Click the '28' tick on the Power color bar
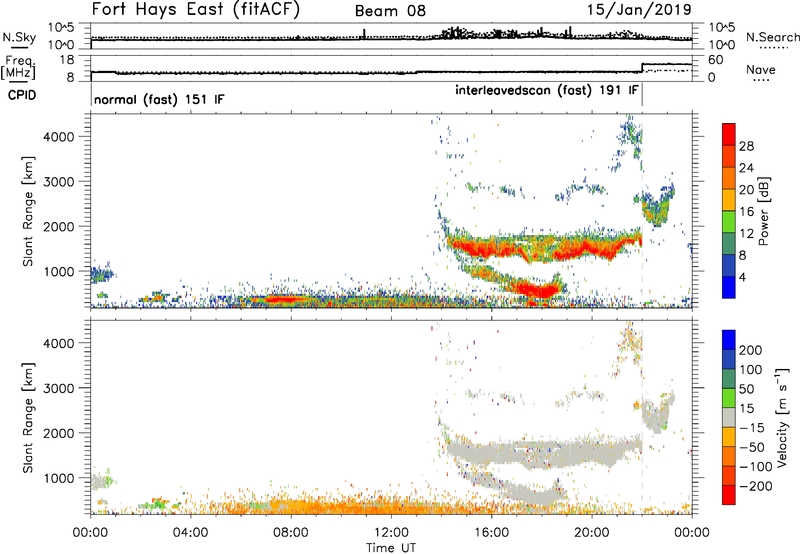This screenshot has width=800, height=554. tap(746, 146)
